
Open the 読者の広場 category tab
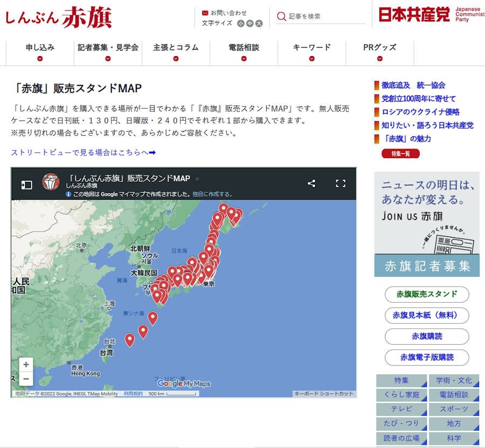tap(401, 438)
